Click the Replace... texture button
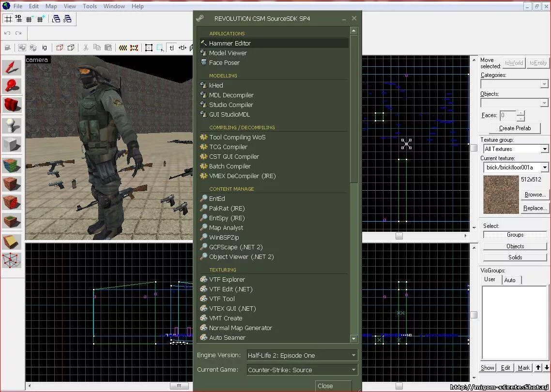The height and width of the screenshot is (392, 551). (x=535, y=208)
